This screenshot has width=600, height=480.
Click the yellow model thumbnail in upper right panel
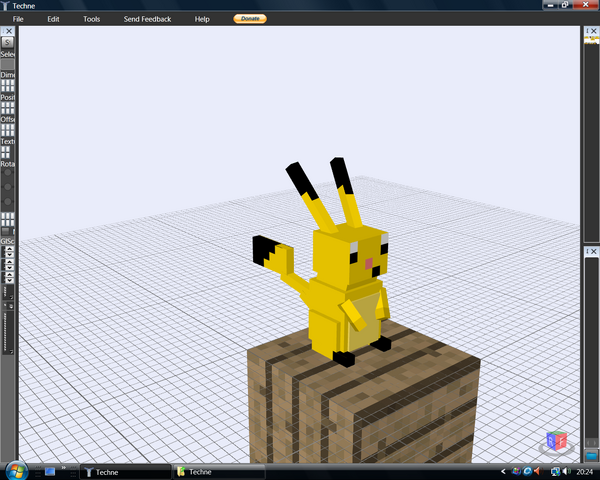591,40
